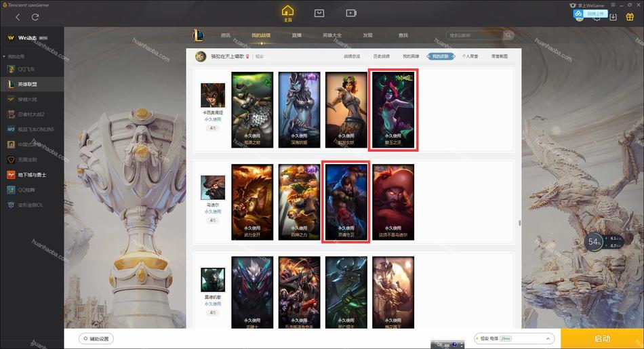Open the hamburger menu in title bar
The image size is (644, 349).
tap(613, 5)
